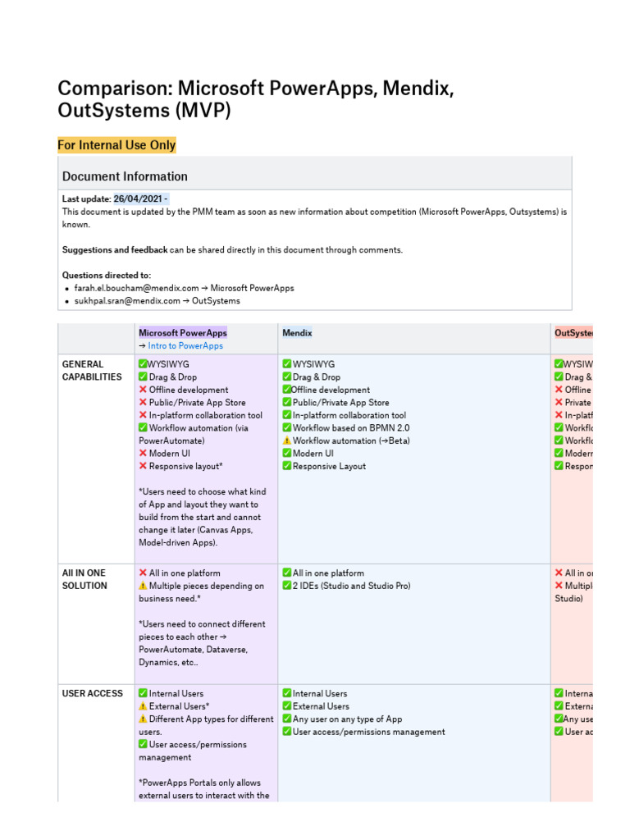Click 'Any user on any type of App' in the Mendix column

[x=347, y=719]
